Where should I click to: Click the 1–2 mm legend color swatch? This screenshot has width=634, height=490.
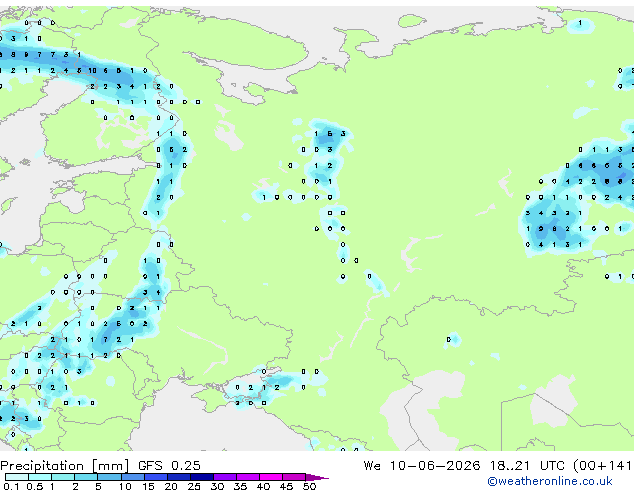click(63, 477)
